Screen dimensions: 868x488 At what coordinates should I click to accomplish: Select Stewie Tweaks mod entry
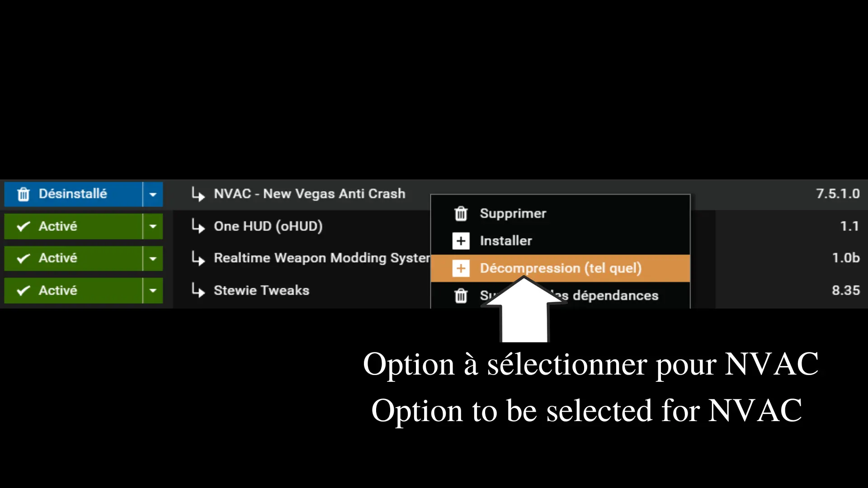tap(262, 290)
